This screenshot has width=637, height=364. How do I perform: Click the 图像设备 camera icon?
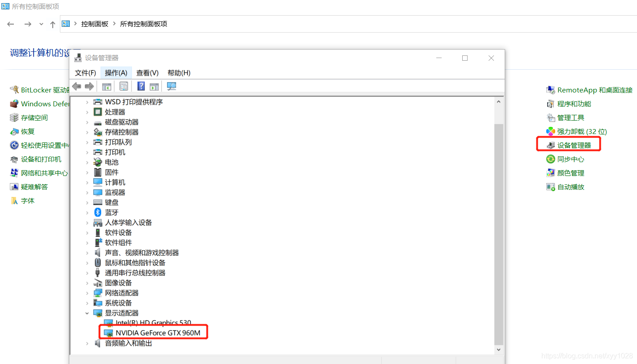[97, 283]
